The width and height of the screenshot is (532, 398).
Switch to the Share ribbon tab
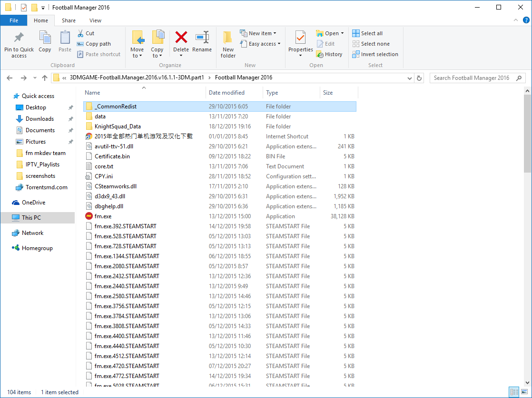pyautogui.click(x=69, y=20)
